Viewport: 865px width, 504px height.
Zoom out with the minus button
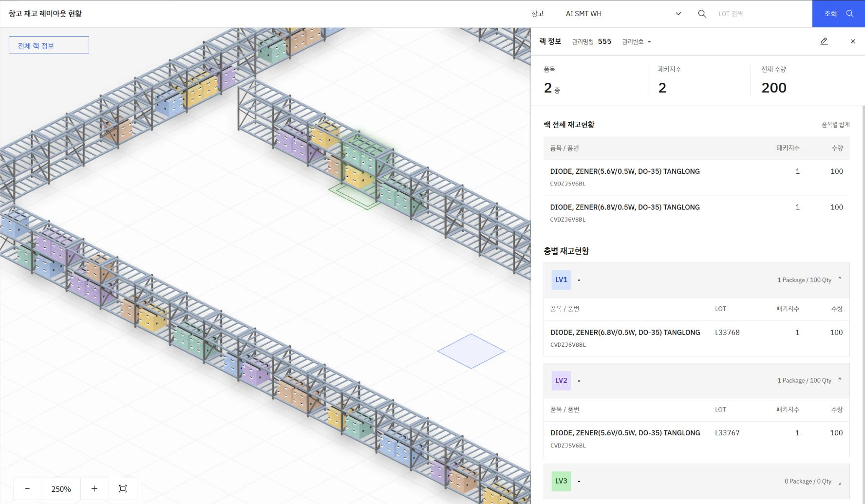[27, 488]
